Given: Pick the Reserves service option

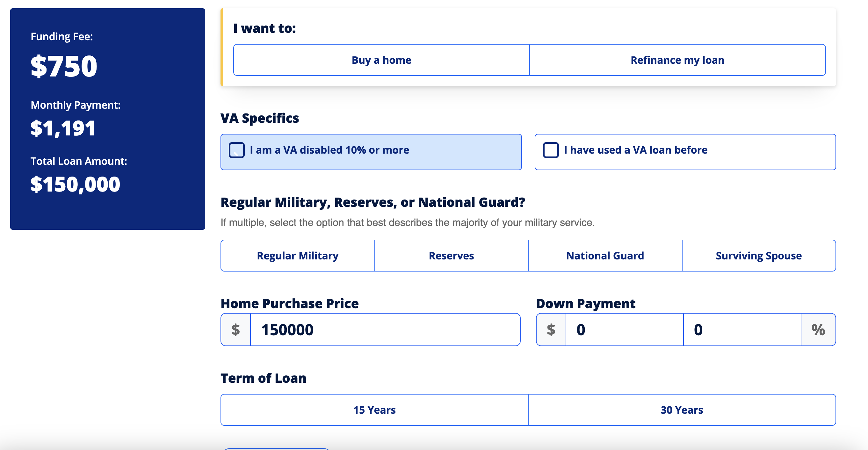Looking at the screenshot, I should pos(451,256).
